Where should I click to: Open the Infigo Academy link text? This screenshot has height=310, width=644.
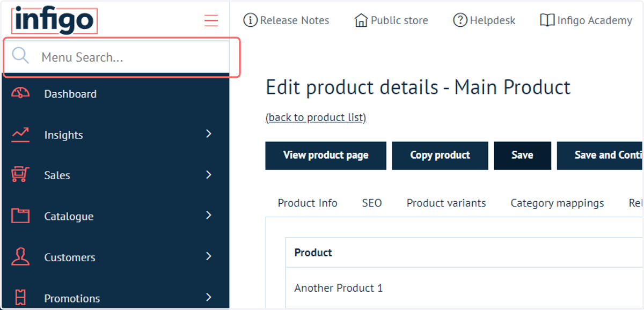coord(595,21)
